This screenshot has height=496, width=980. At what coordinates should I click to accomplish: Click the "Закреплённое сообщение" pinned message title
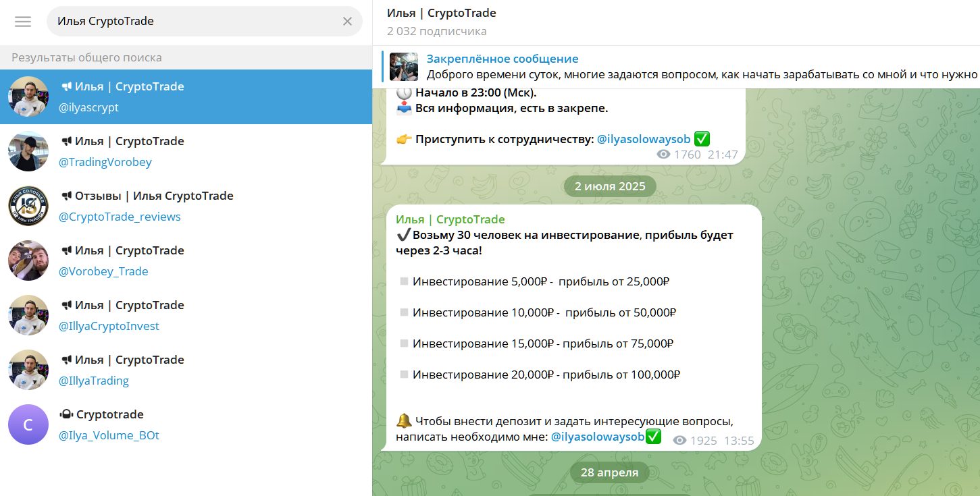(502, 59)
